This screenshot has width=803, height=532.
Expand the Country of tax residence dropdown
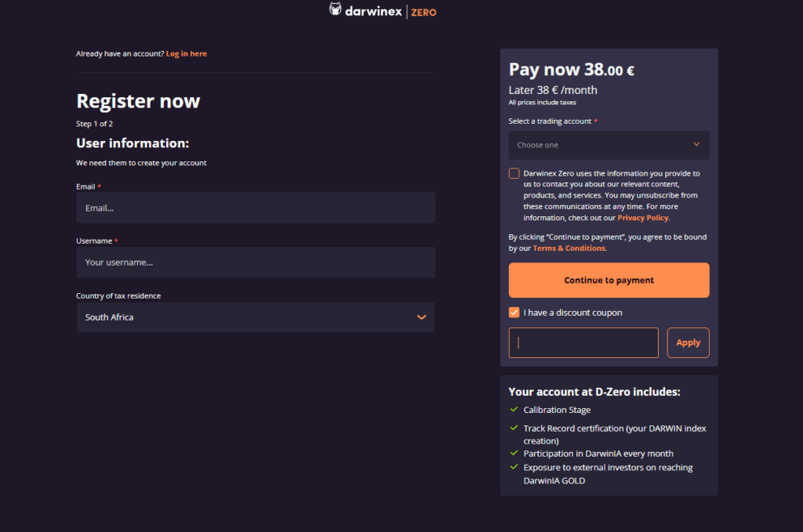point(255,317)
